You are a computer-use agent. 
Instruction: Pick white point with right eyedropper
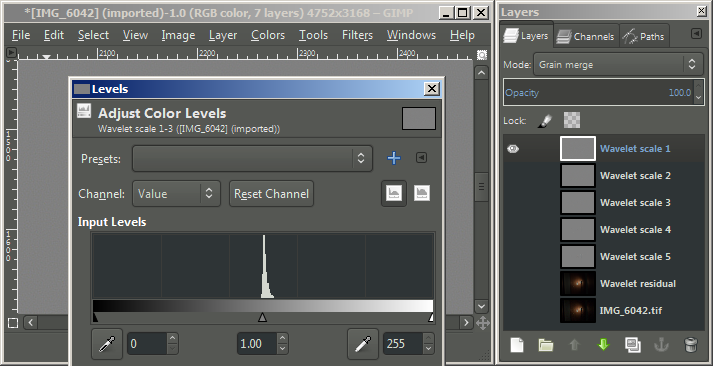[x=363, y=344]
